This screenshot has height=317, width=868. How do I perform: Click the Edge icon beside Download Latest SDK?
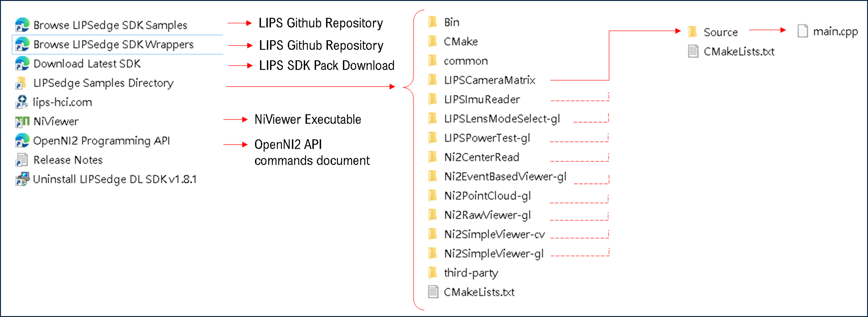pyautogui.click(x=20, y=64)
